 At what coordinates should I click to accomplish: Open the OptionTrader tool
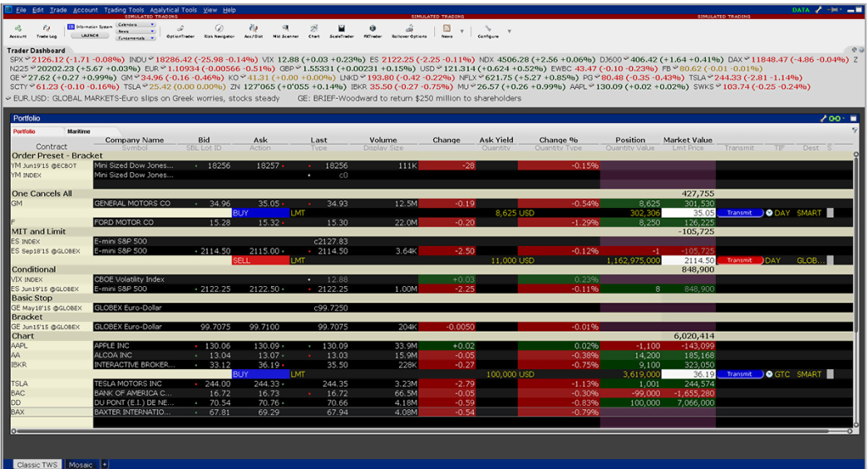[x=180, y=31]
